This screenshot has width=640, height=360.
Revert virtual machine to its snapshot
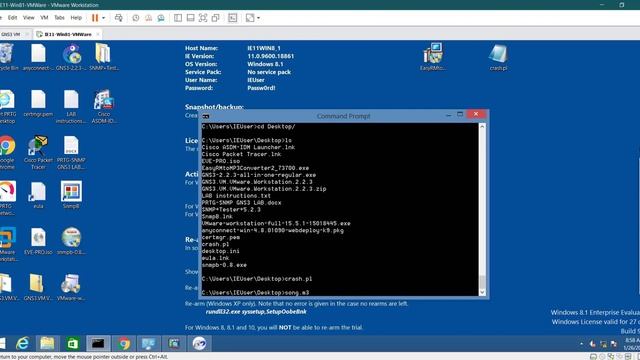click(x=148, y=18)
